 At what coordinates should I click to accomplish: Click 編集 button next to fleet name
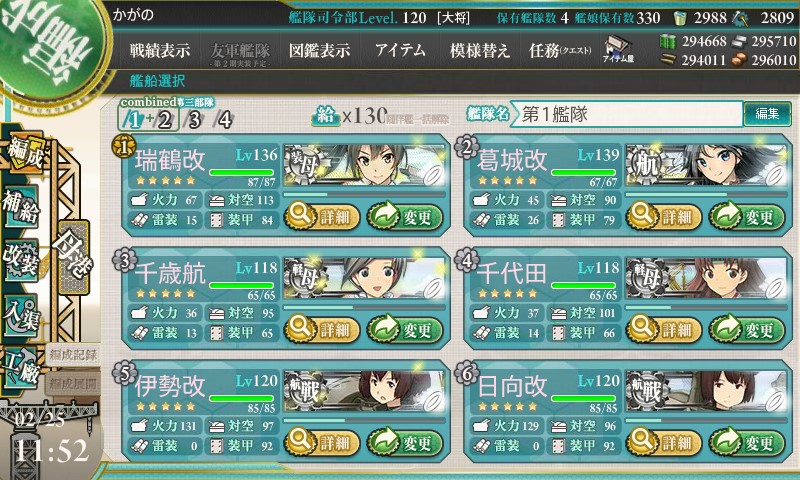(767, 113)
